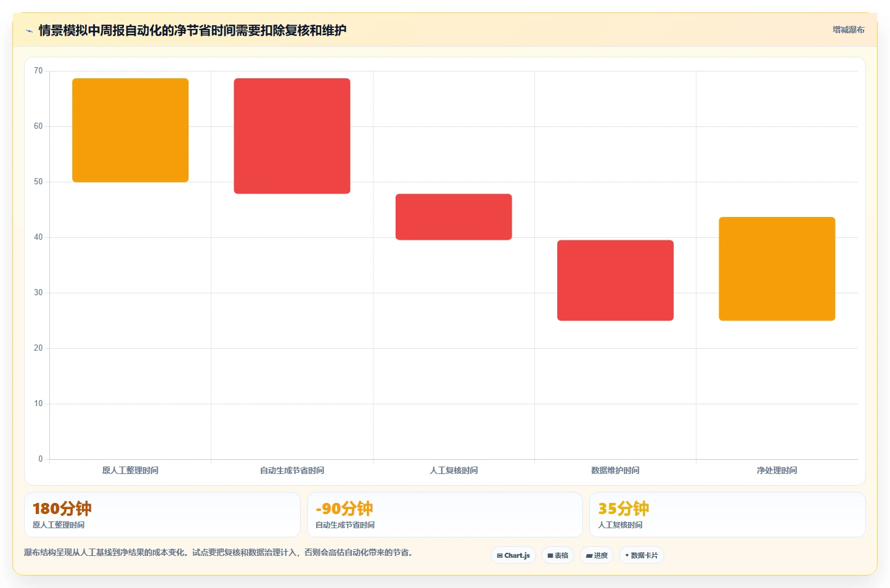Click the y-axis value 30

[38, 293]
